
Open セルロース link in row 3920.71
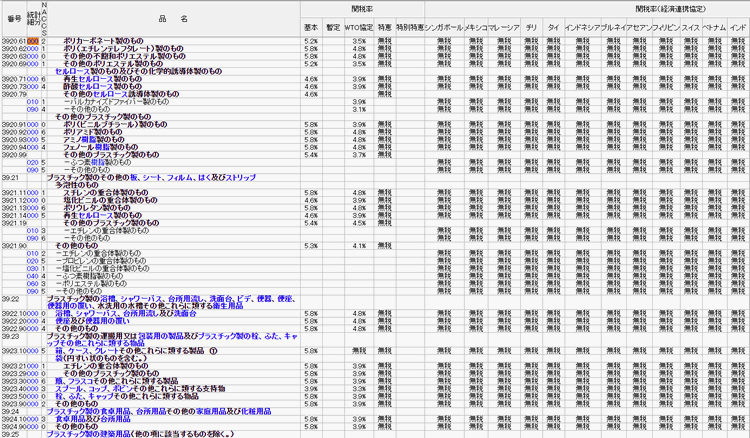coord(96,79)
